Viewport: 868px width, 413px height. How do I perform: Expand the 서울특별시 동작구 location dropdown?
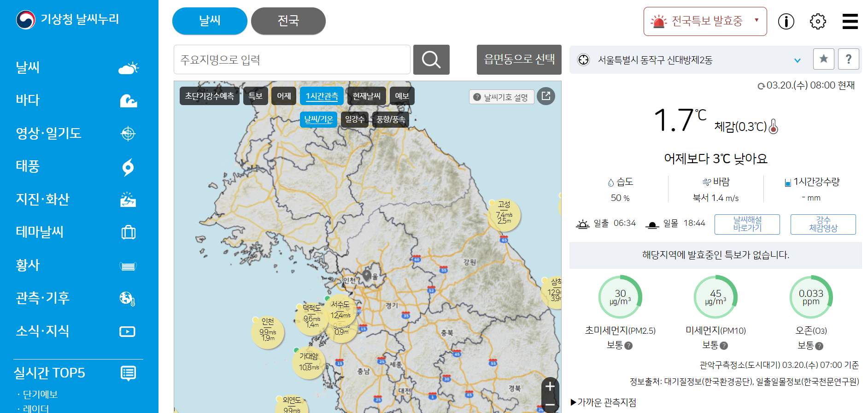tap(798, 60)
